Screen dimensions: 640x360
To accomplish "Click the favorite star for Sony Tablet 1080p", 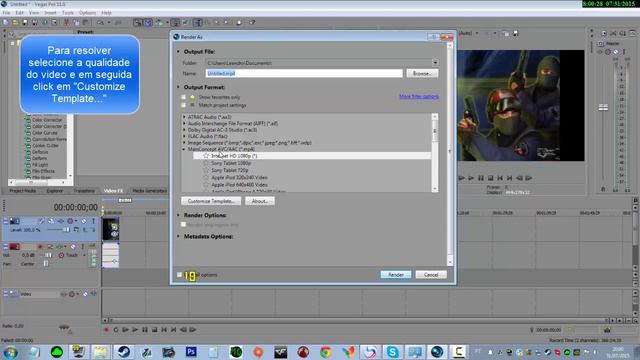I will click(206, 163).
